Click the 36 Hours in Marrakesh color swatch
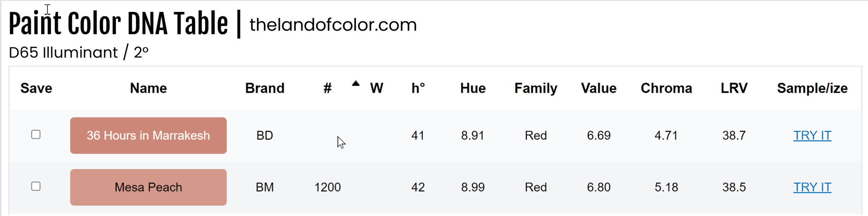The width and height of the screenshot is (868, 216). tap(148, 135)
